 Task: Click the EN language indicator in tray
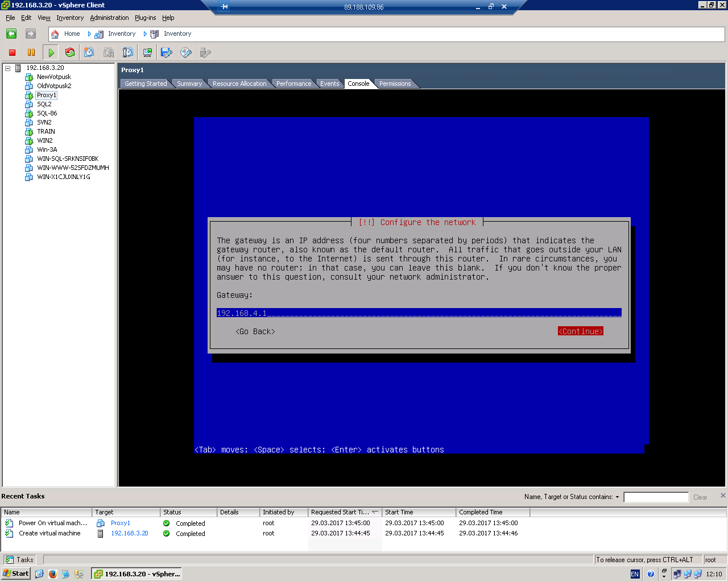click(x=635, y=574)
